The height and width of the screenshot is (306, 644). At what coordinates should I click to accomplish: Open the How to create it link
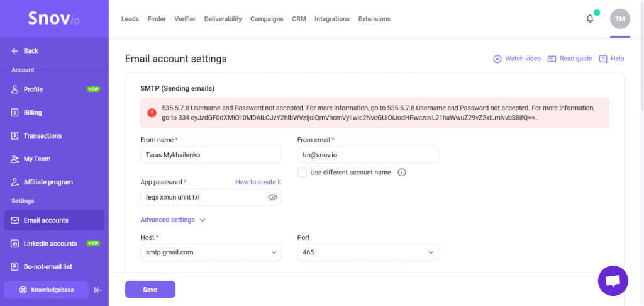click(x=258, y=182)
